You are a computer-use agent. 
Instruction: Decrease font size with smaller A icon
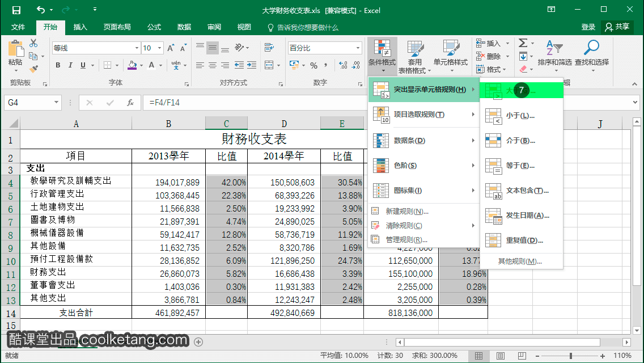[x=183, y=48]
